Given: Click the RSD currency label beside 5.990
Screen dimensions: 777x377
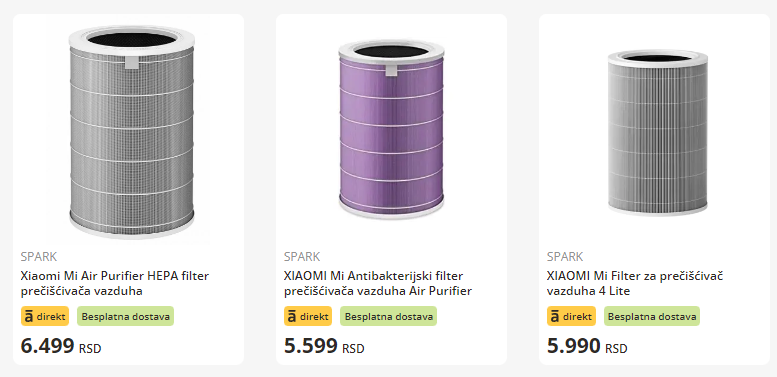Looking at the screenshot, I should coord(616,349).
